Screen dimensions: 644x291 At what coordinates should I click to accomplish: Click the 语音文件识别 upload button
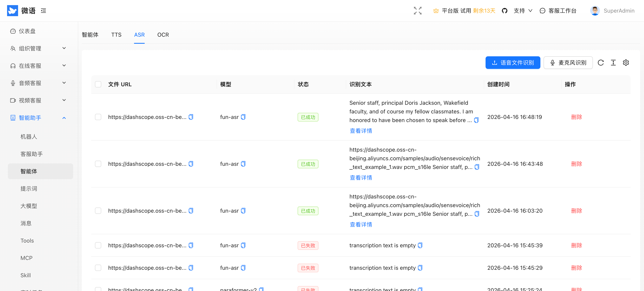click(512, 63)
